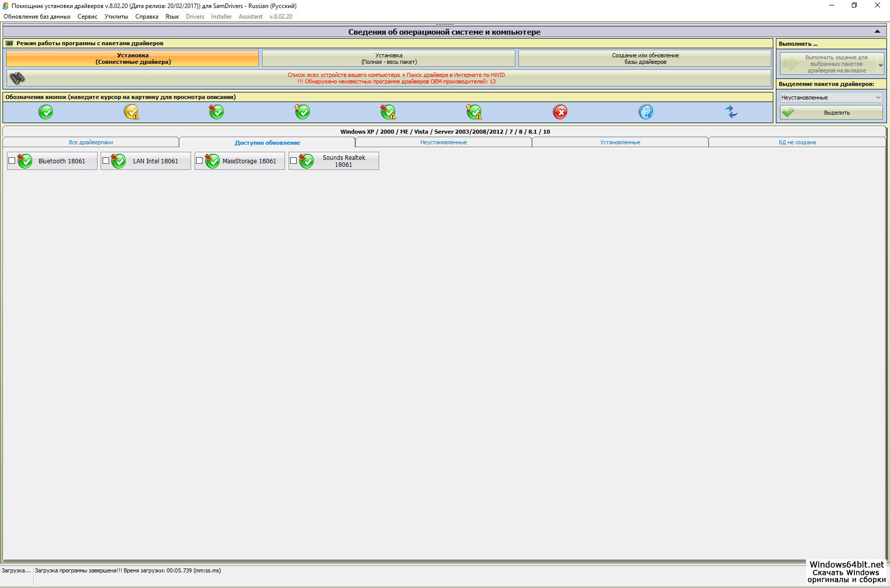Switch to the Установленные tab
890x588 pixels.
[x=620, y=142]
